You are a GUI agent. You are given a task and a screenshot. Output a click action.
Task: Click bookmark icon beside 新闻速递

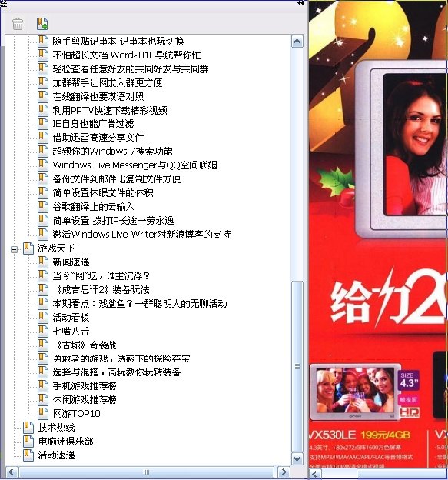click(x=43, y=262)
